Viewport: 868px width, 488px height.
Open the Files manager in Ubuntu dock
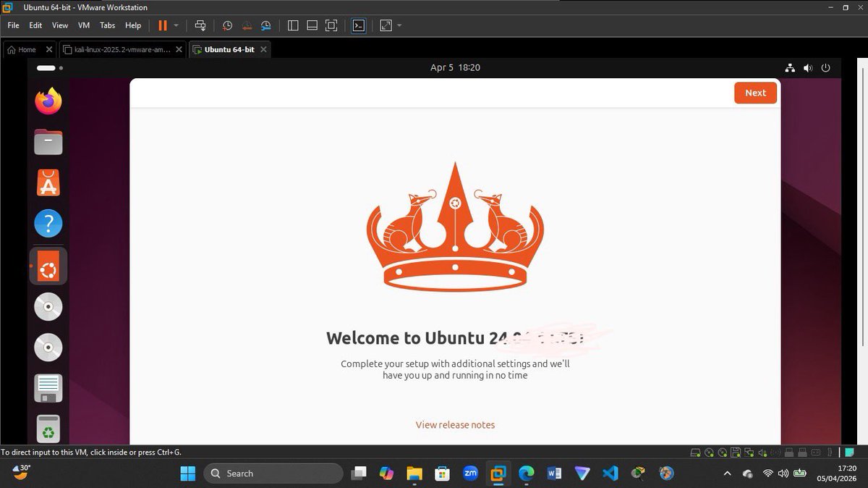48,142
